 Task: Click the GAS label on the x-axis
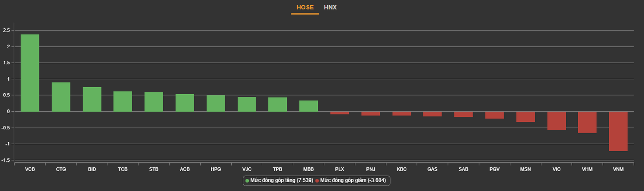click(x=432, y=169)
